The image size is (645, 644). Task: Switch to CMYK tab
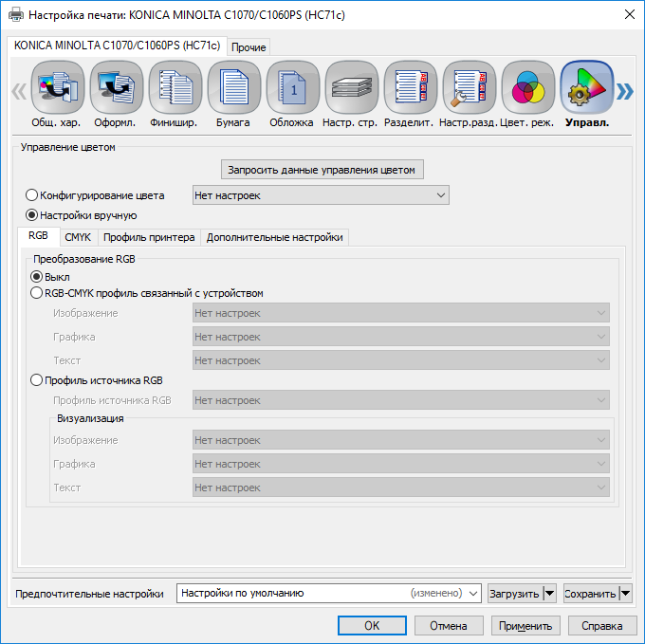click(78, 237)
